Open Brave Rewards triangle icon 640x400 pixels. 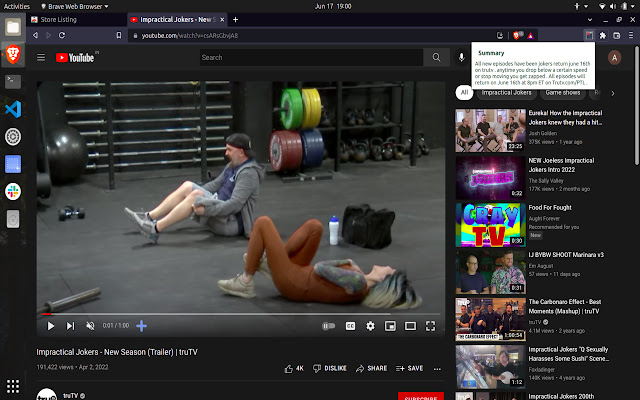point(531,36)
